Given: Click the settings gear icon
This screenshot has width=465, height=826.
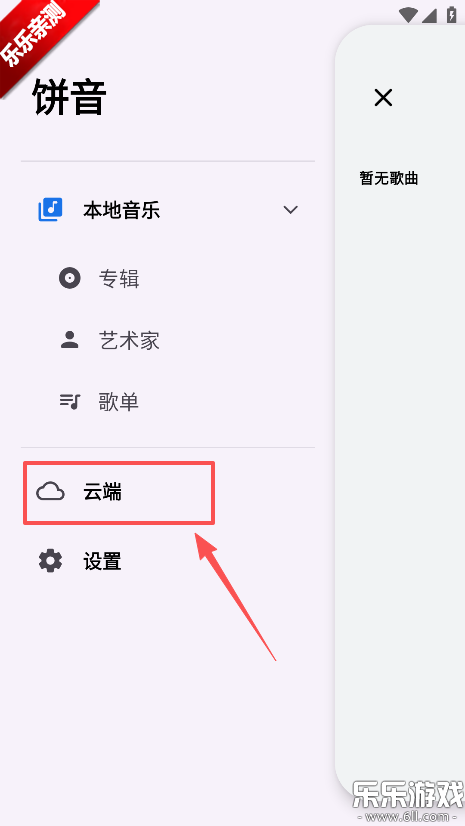Looking at the screenshot, I should [x=51, y=561].
